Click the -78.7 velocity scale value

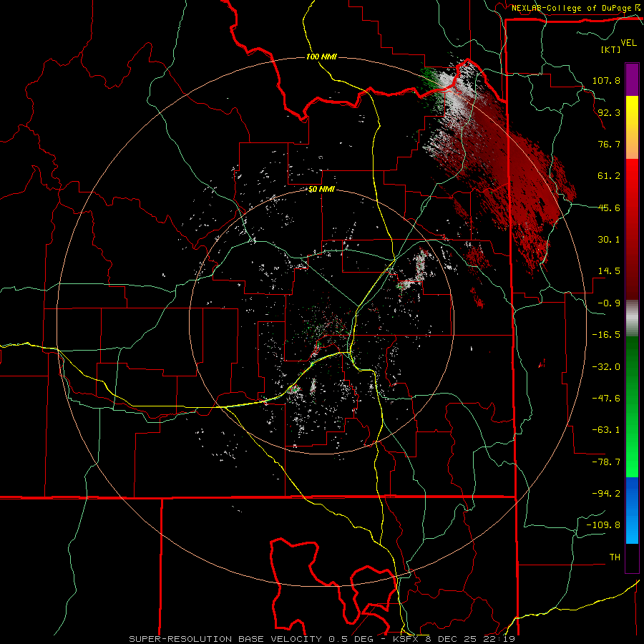606,462
